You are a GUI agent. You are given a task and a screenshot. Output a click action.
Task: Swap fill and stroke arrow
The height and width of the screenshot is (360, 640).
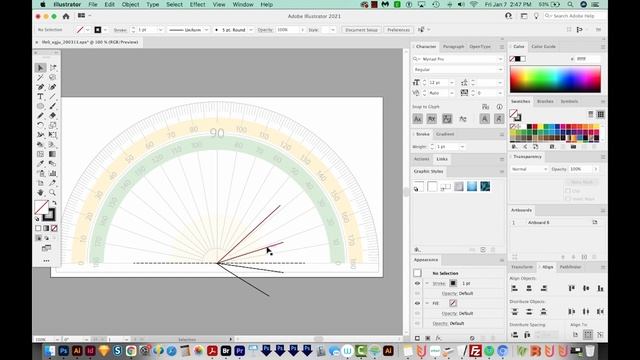pos(54,203)
